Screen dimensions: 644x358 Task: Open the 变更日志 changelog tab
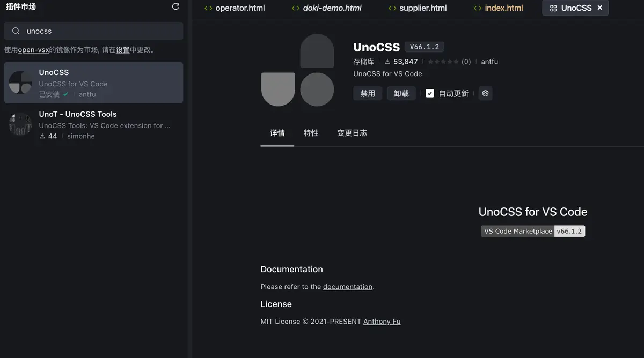tap(352, 132)
